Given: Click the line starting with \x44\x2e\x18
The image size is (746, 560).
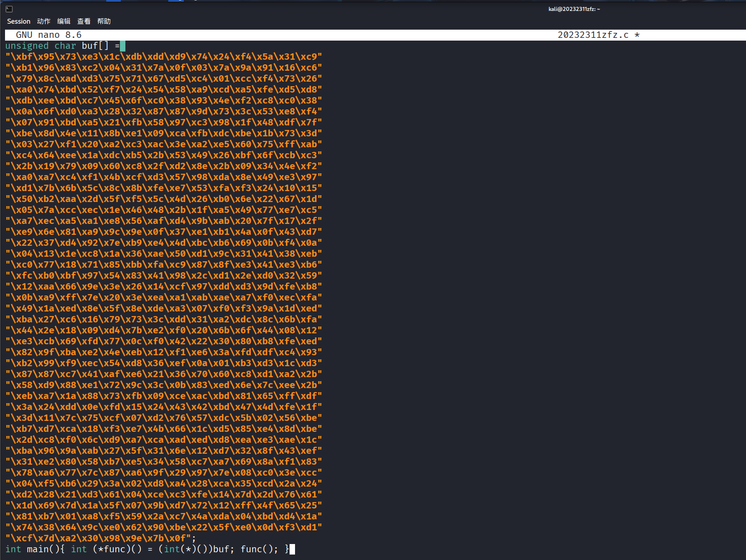Looking at the screenshot, I should 164,331.
